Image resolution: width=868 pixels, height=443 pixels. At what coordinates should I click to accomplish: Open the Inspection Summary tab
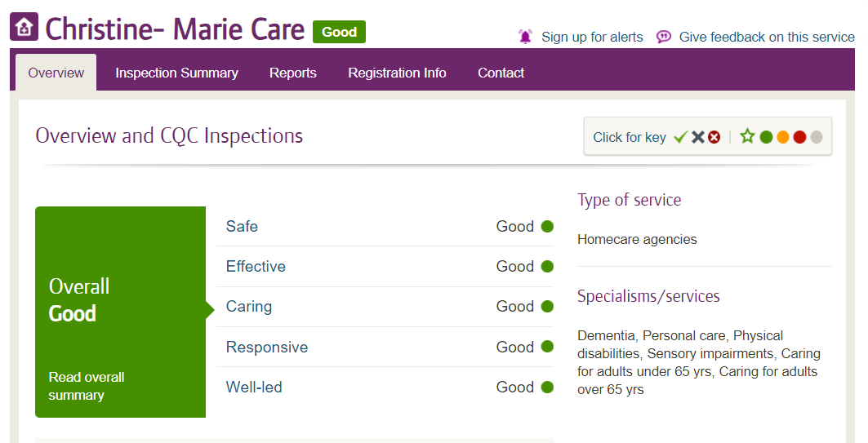tap(176, 73)
